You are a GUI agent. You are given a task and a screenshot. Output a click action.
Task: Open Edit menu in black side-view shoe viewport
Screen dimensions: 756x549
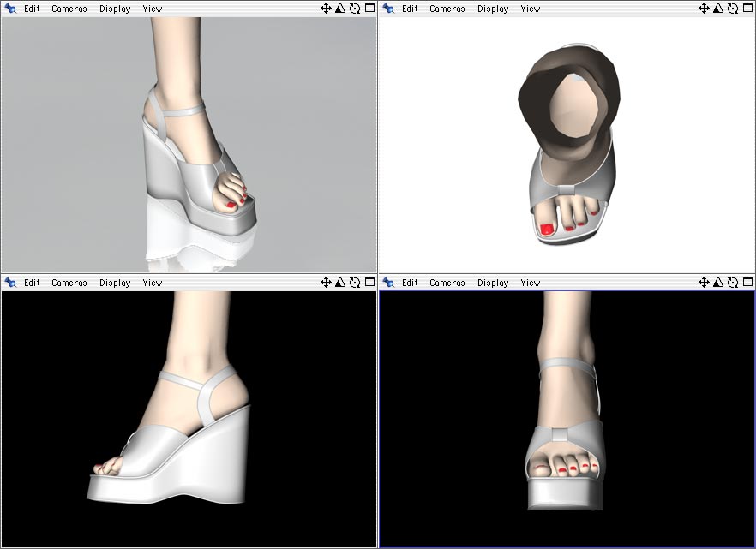32,283
